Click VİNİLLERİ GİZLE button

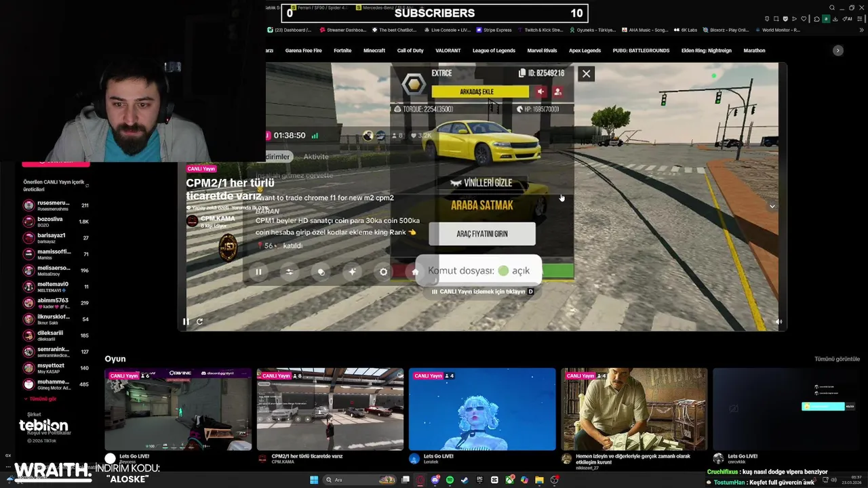(482, 183)
